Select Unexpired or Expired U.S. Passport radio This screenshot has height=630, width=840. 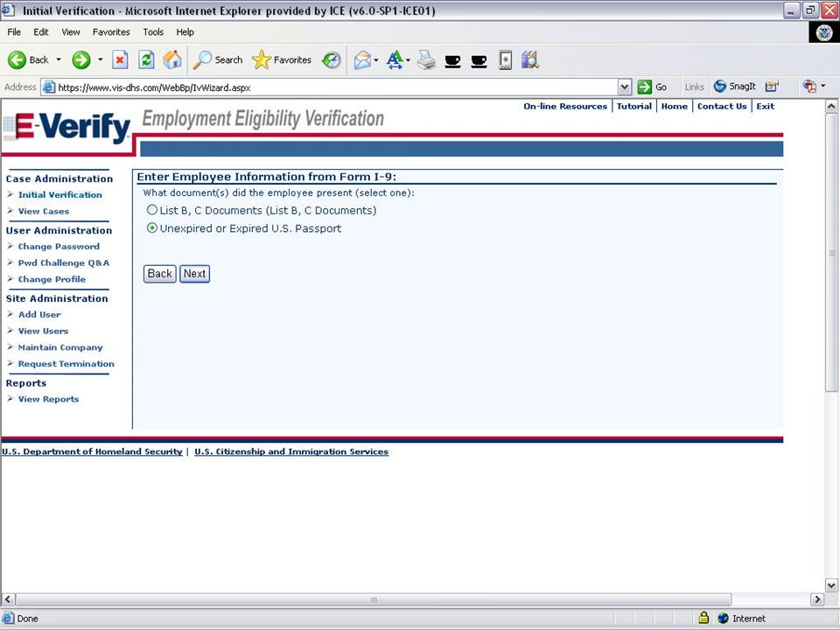[152, 227]
